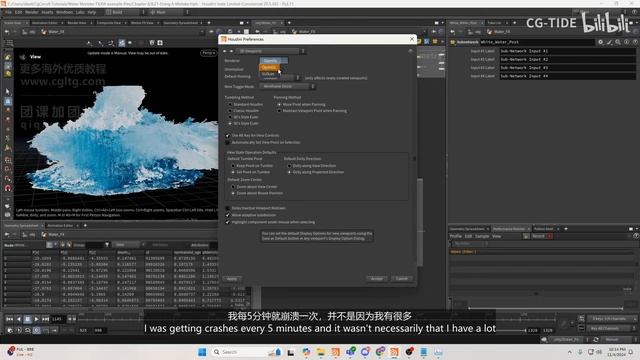Click the Record button in Performance Monitor
The height and width of the screenshot is (360, 640).
point(542,236)
